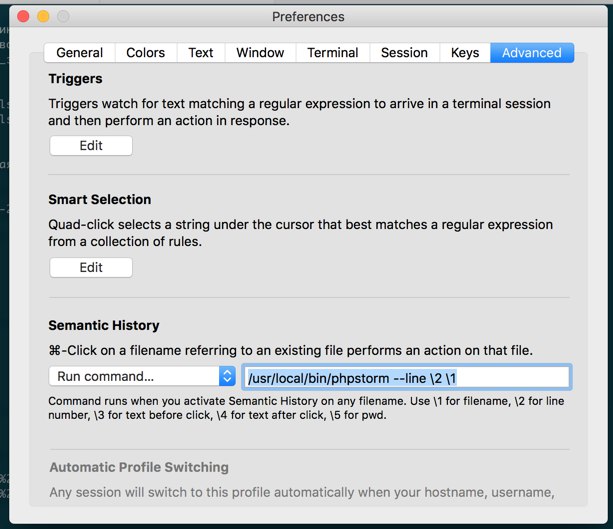Click Edit button under Smart Selection
This screenshot has width=613, height=529.
(x=91, y=267)
